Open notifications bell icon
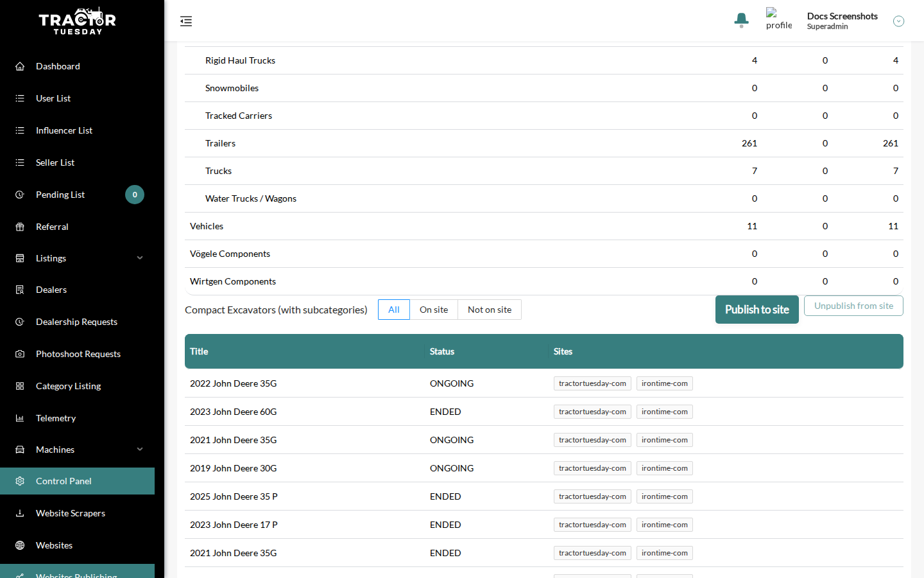The image size is (924, 578). pos(742,21)
